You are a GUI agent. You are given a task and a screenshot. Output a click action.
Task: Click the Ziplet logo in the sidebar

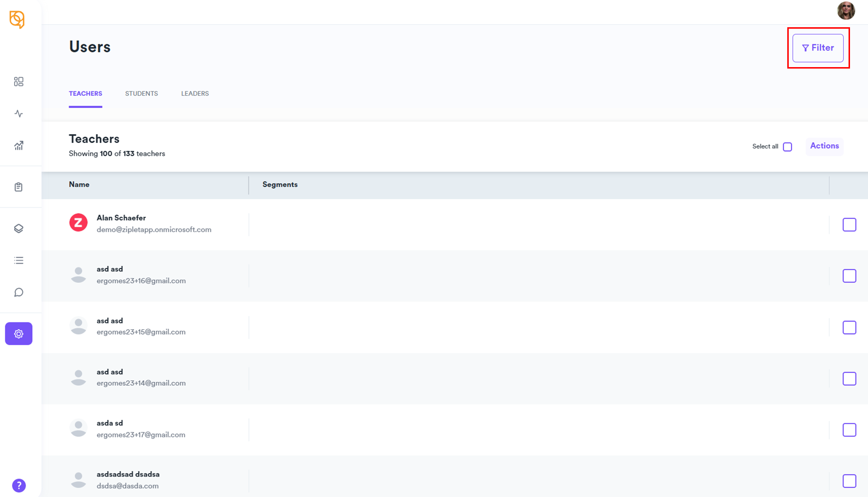(x=17, y=19)
